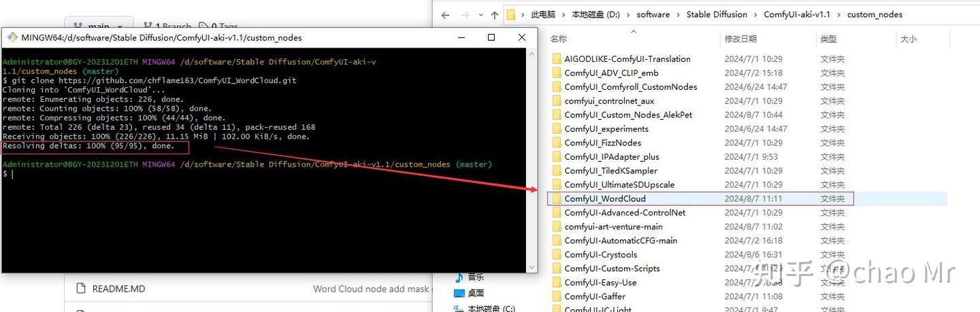Image resolution: width=980 pixels, height=312 pixels.
Task: Select 'ComfyUI-Advanced-ControlNet' folder name
Action: pos(625,212)
